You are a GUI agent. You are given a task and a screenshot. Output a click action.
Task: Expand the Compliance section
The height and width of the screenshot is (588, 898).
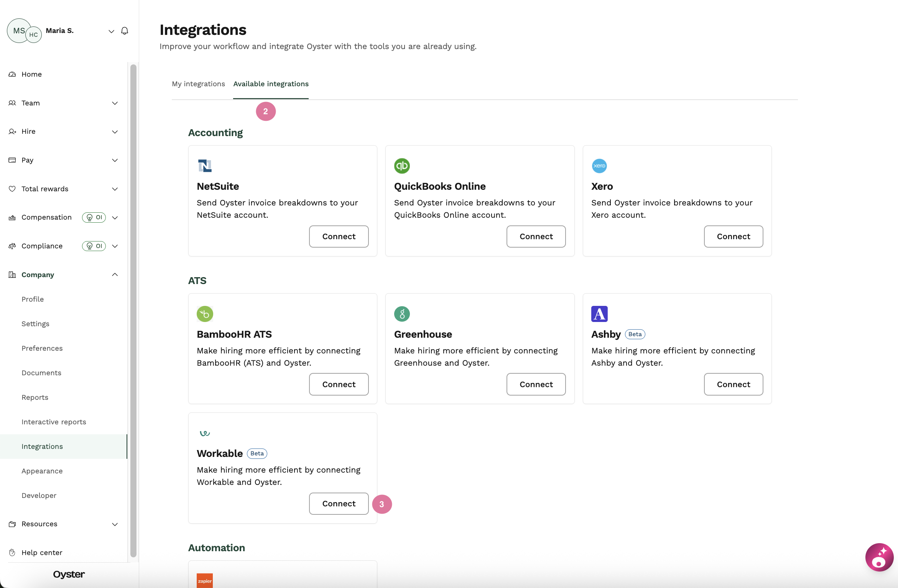[x=115, y=246]
